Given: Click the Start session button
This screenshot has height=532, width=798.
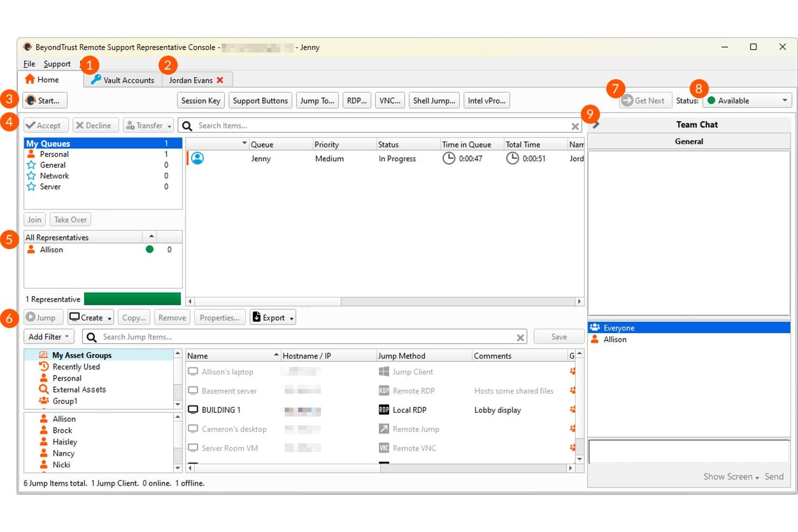Looking at the screenshot, I should coord(44,101).
